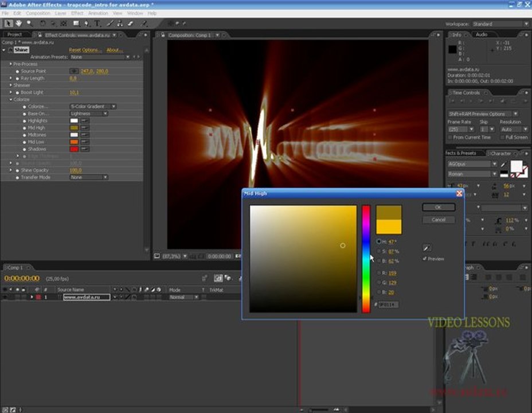Click the Boost Light value 10.1
Viewport: 532px width, 413px height.
click(x=74, y=92)
